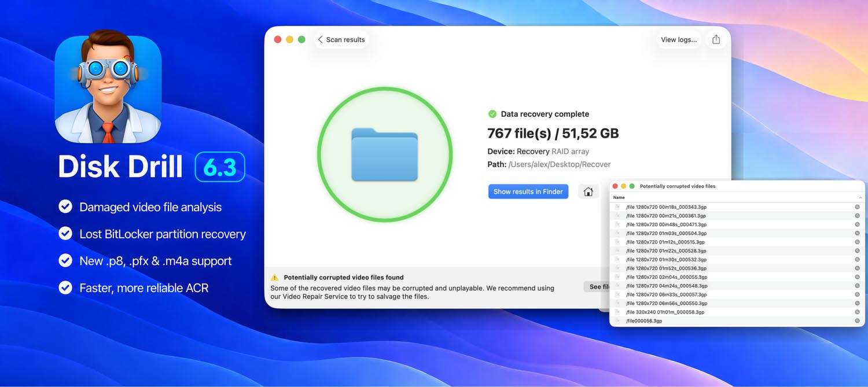Select row /file000056.3gp
Image resolution: width=868 pixels, height=387 pixels.
point(737,320)
